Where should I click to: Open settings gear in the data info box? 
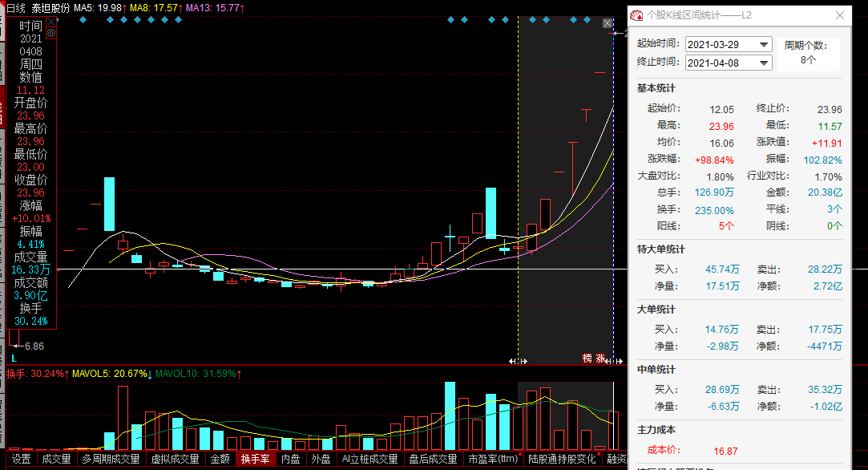pos(51,33)
